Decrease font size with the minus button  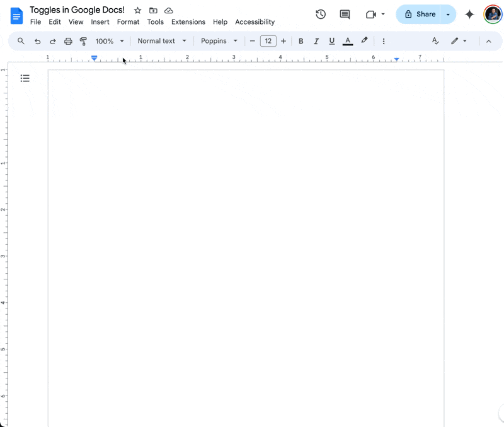[x=253, y=41]
